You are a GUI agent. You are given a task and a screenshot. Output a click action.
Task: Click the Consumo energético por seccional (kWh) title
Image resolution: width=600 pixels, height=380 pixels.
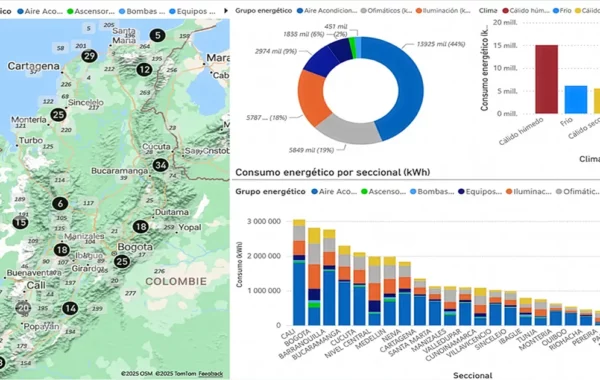(333, 172)
